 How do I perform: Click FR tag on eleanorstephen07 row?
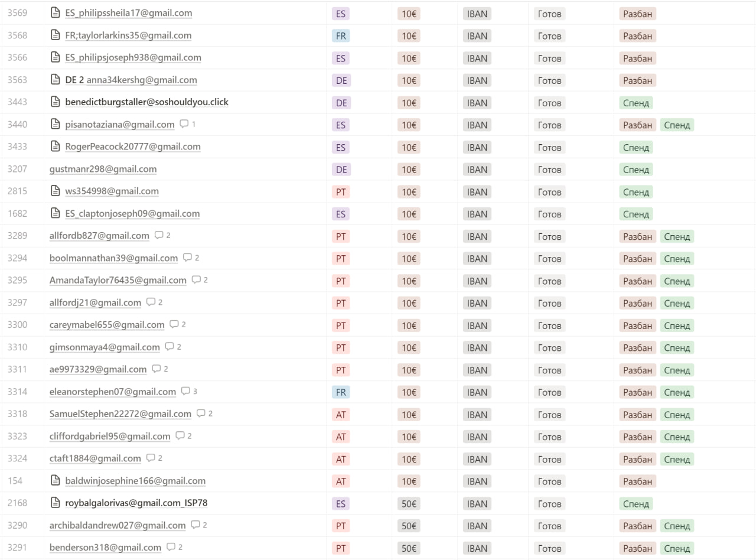pyautogui.click(x=341, y=392)
